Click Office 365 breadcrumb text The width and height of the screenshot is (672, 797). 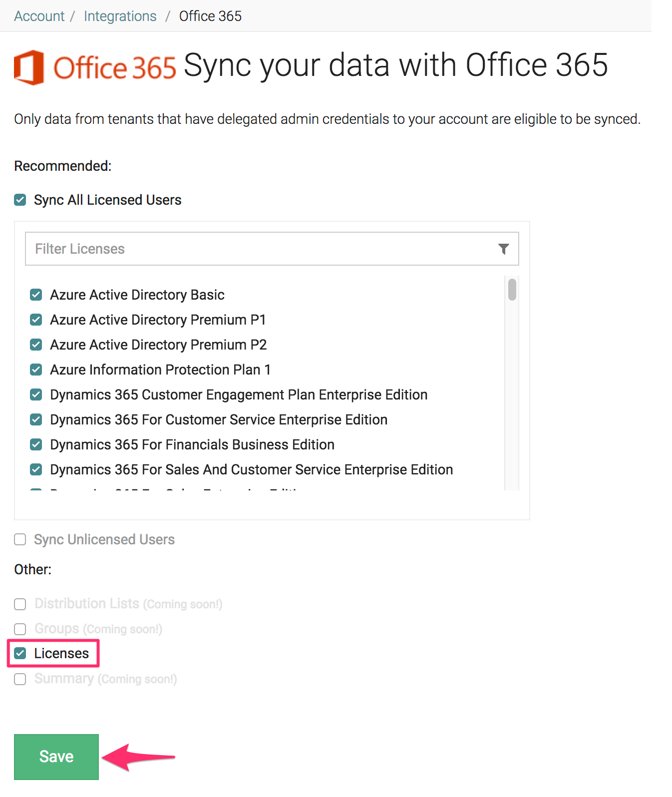tap(210, 16)
